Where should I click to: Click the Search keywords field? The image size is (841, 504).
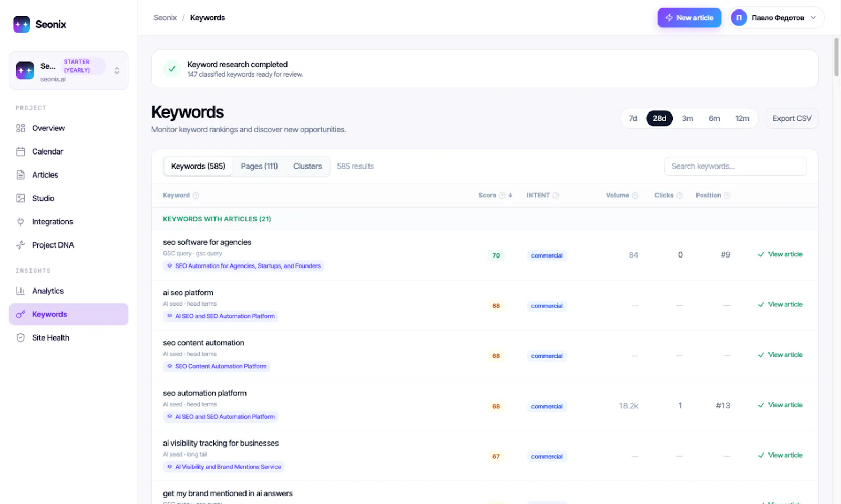[735, 167]
